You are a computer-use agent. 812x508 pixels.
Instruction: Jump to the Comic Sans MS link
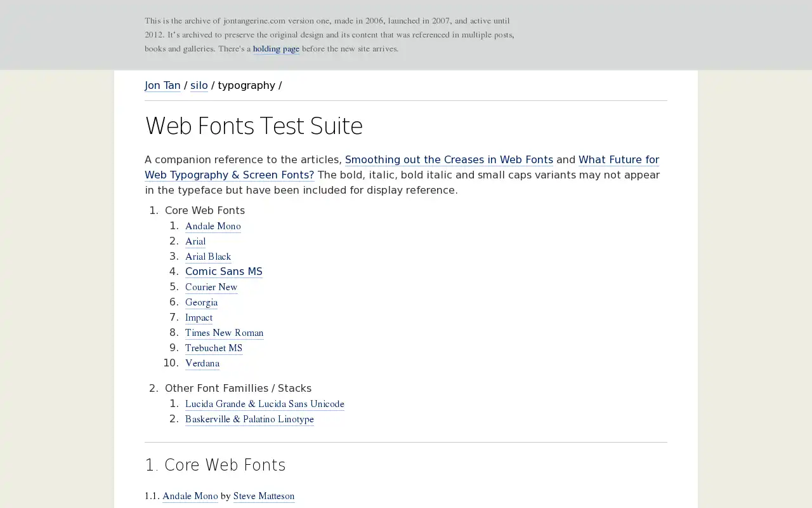pos(224,272)
